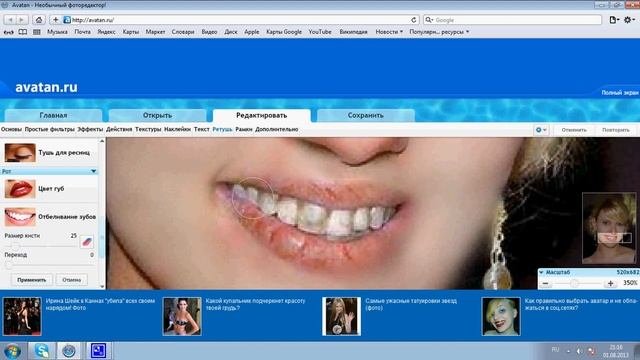The width and height of the screenshot is (640, 360).
Task: Click the Google search field
Action: 512,20
